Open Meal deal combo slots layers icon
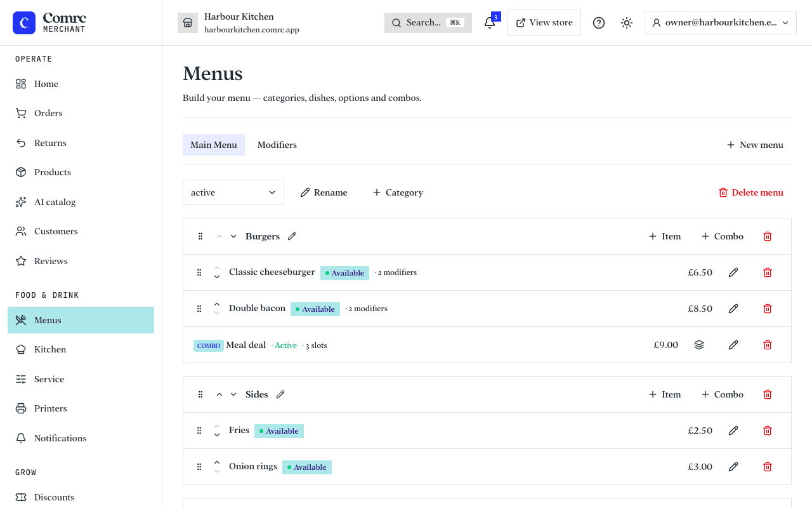Viewport: 812px width, 508px height. click(699, 345)
